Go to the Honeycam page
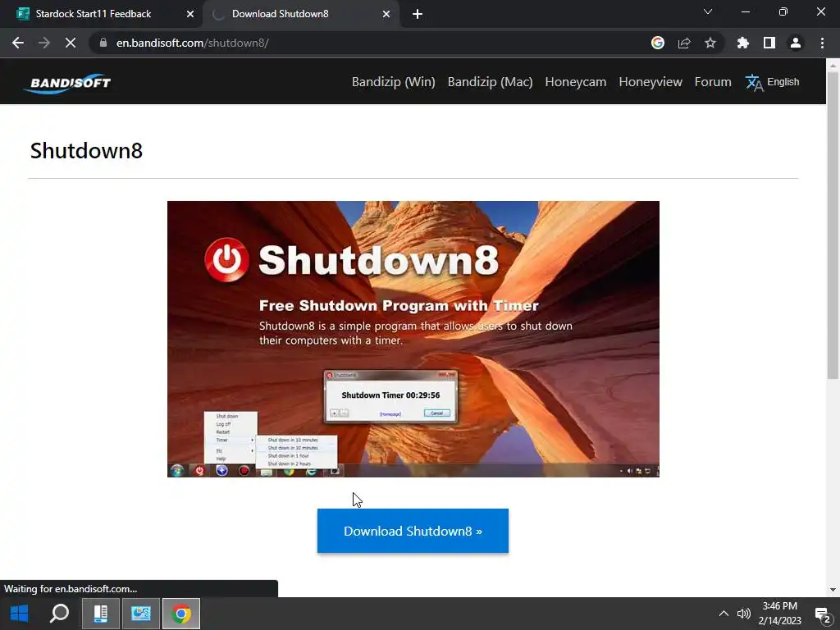 tap(575, 82)
